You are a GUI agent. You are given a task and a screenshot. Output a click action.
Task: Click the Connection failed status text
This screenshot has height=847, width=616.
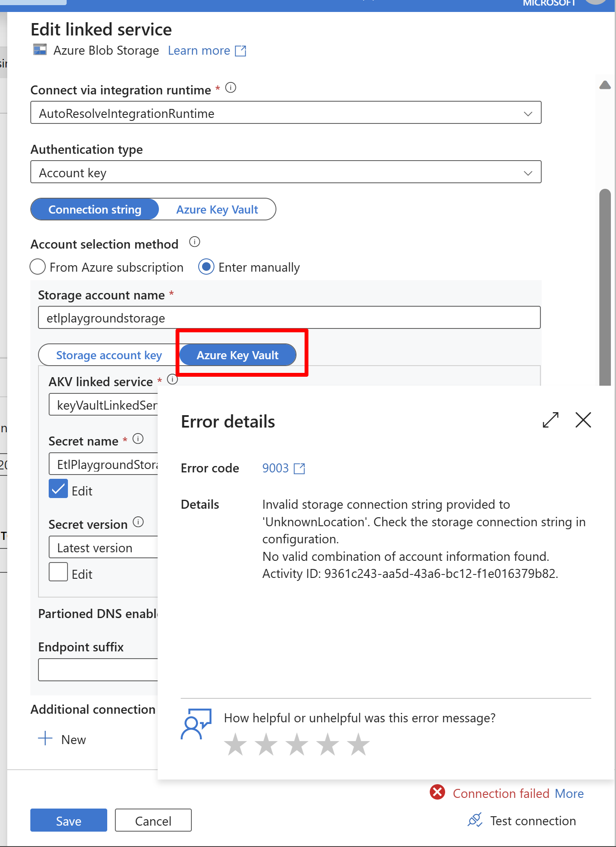point(501,794)
